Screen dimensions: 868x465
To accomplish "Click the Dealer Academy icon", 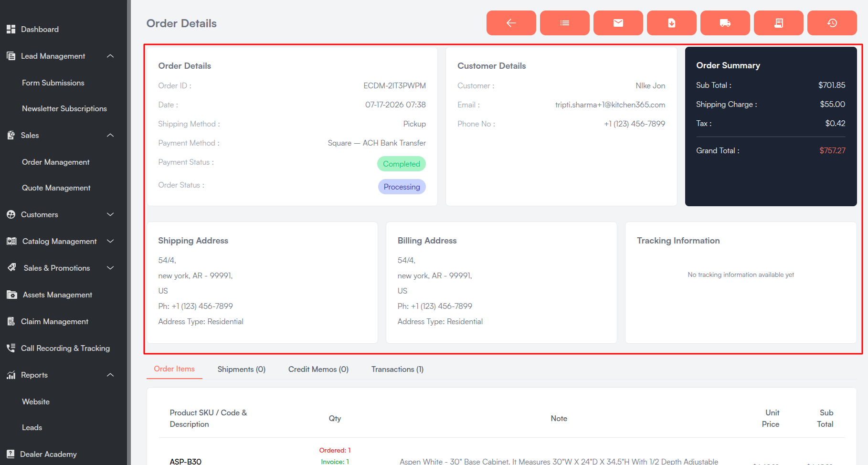I will coord(11,454).
